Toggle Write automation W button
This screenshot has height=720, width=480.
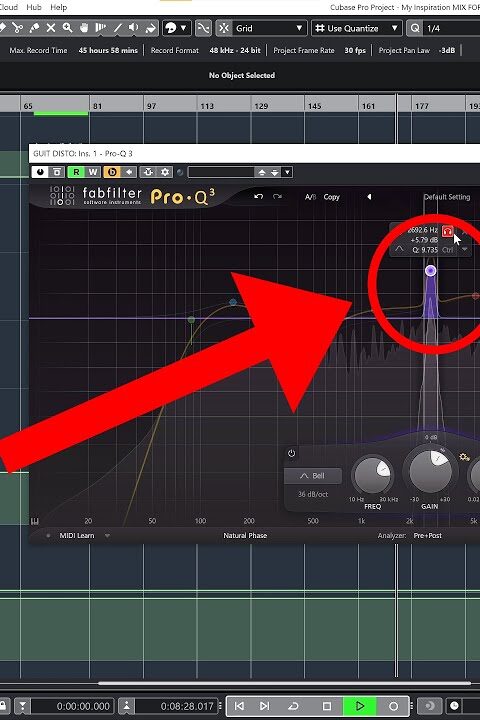pyautogui.click(x=92, y=172)
